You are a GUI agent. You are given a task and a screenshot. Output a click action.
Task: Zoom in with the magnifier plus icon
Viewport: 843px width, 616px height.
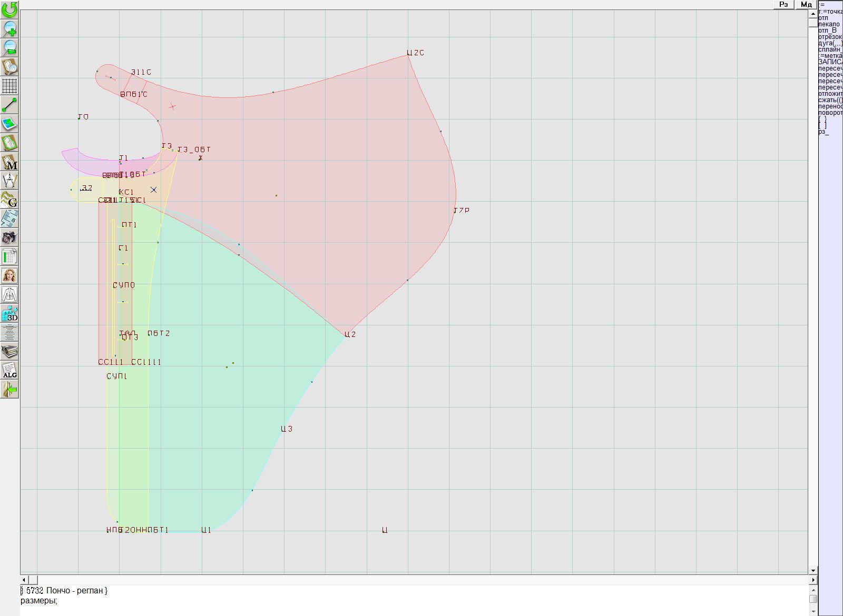click(x=9, y=28)
